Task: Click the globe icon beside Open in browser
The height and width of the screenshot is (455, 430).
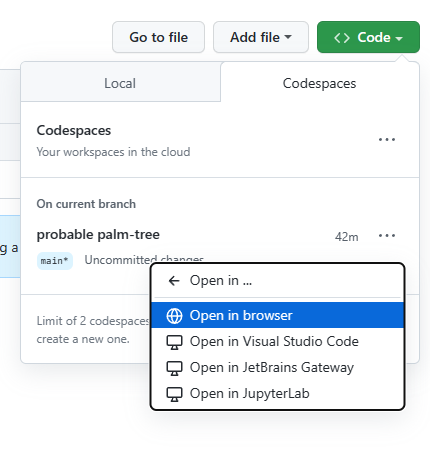Action: click(x=174, y=316)
